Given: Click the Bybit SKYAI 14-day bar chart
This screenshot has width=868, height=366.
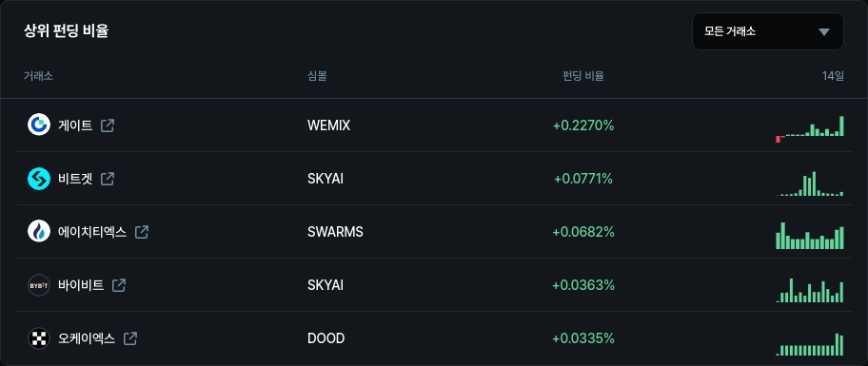Looking at the screenshot, I should (810, 290).
